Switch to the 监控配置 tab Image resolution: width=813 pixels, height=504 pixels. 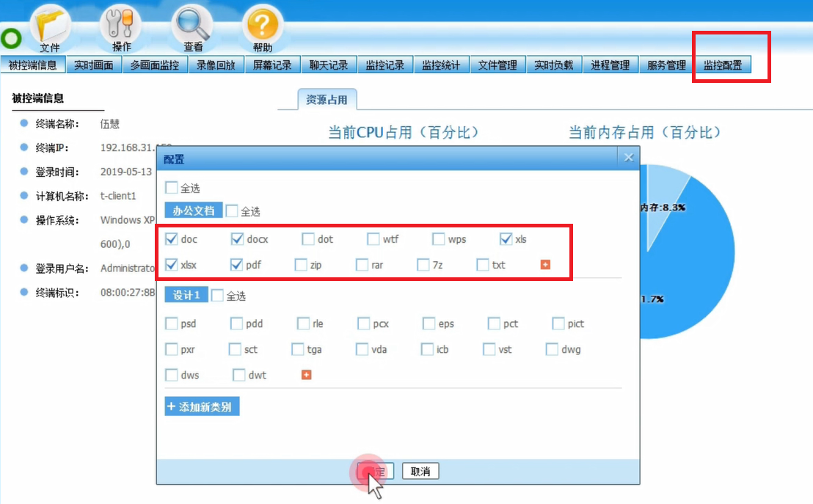(x=722, y=65)
